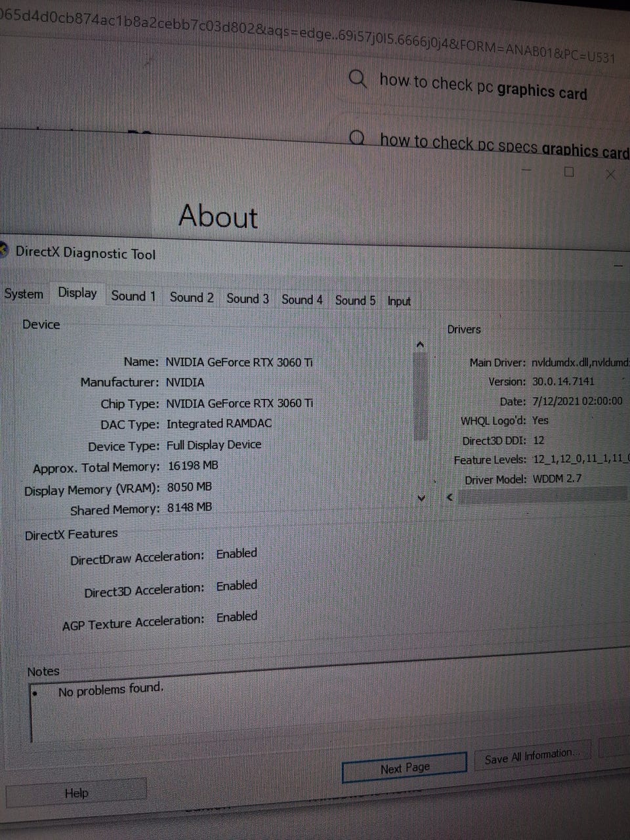Click the Feature Levels value 12_1,12_0
Image resolution: width=630 pixels, height=840 pixels.
[581, 459]
